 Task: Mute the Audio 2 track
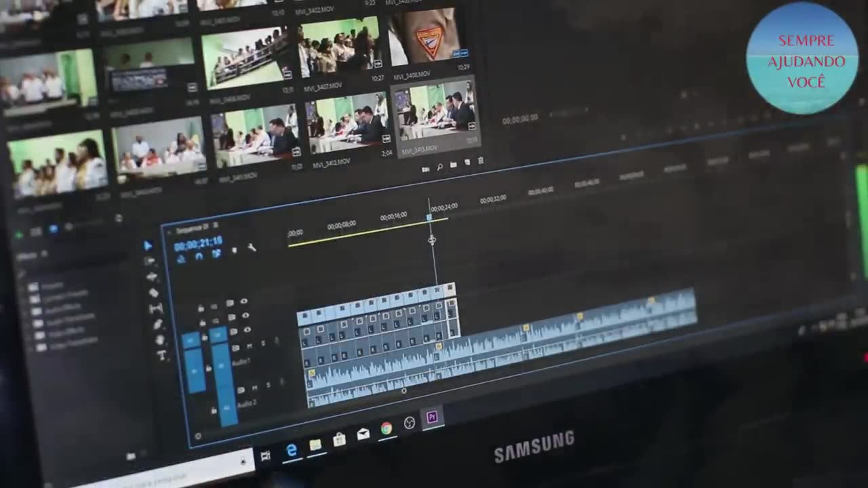tap(254, 388)
